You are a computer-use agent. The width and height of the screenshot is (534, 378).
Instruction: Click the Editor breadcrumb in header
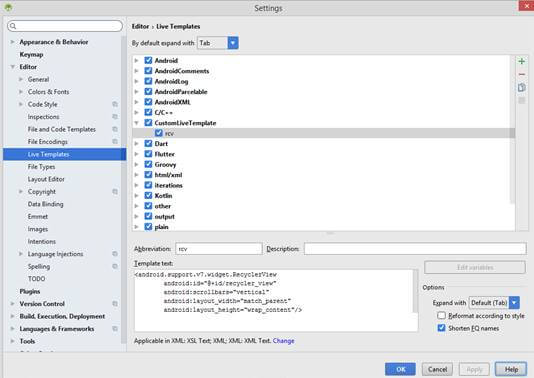click(x=140, y=26)
